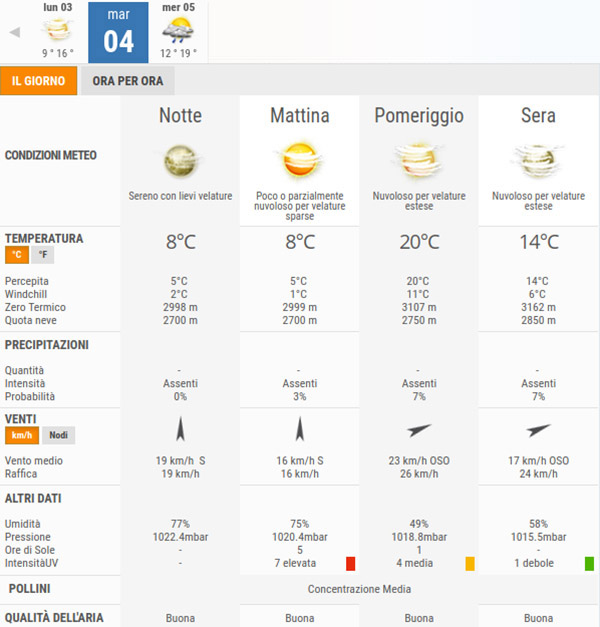Click '4 media' UV intensity
Screen dimensions: 600x627
pyautogui.click(x=414, y=563)
